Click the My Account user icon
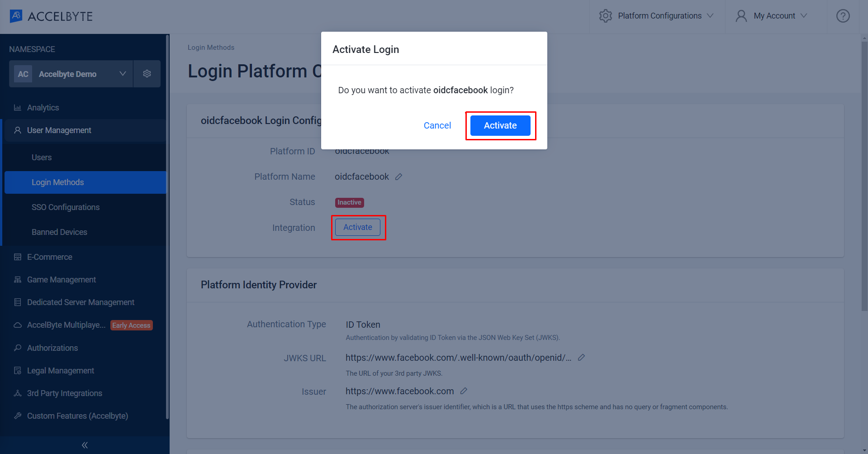 pos(741,16)
